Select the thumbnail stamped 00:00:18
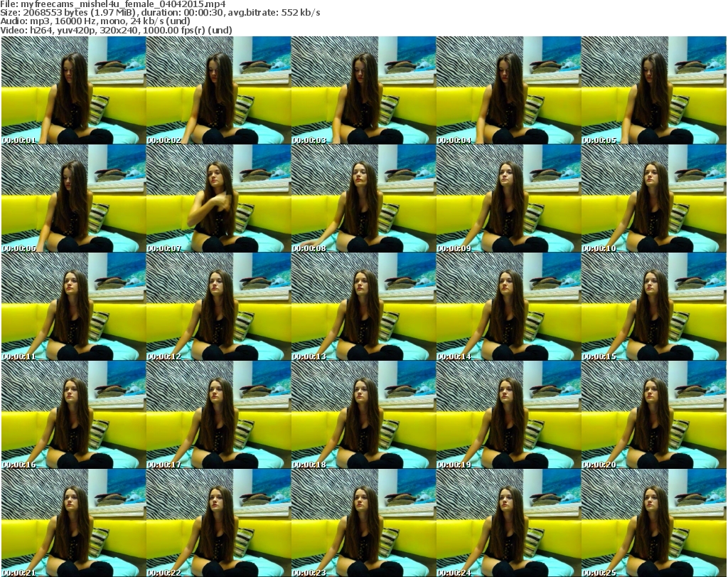The image size is (728, 577). (363, 415)
